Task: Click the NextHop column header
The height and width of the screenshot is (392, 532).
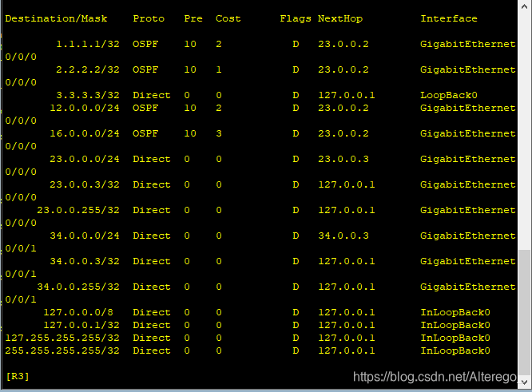Action: [340, 18]
